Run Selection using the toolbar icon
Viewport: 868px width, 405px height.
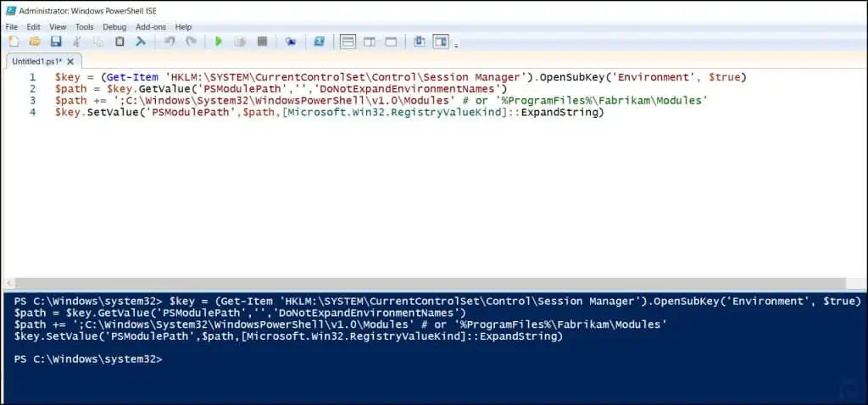coord(240,42)
